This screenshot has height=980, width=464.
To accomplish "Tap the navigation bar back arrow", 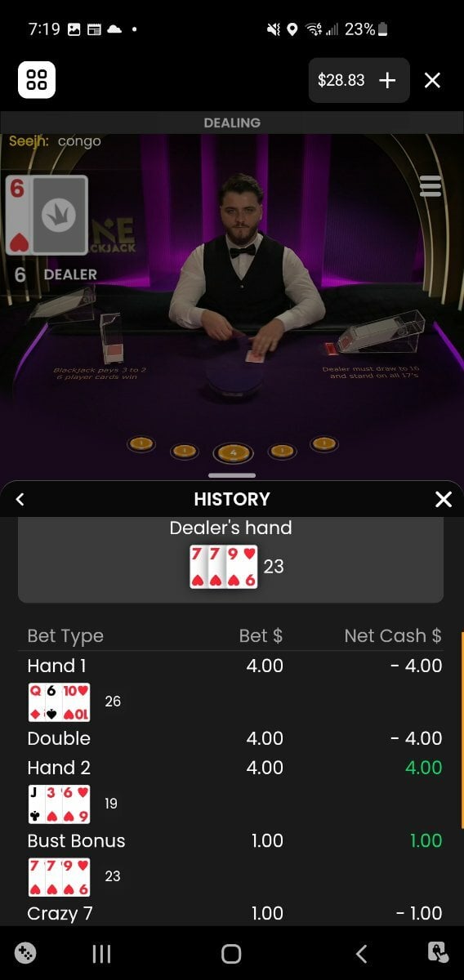I will pos(362,954).
